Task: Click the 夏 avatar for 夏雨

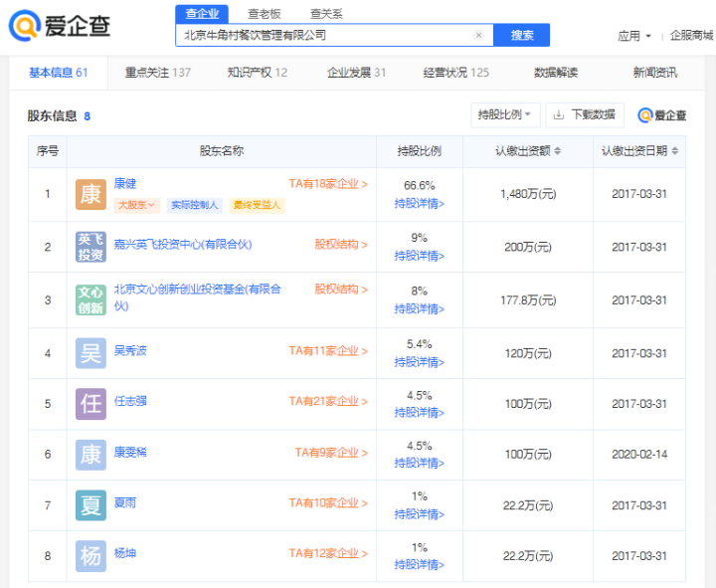Action: click(x=90, y=505)
